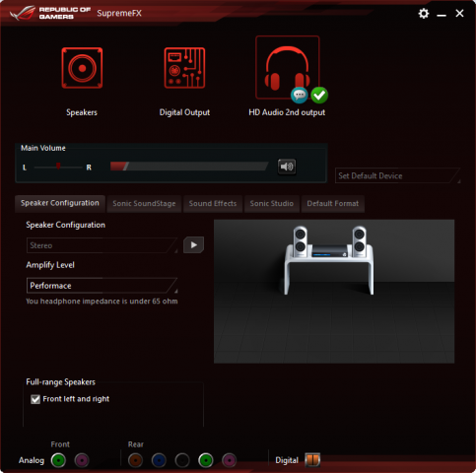
Task: Switch to the Sonic SoundStage tab
Action: pyautogui.click(x=144, y=204)
